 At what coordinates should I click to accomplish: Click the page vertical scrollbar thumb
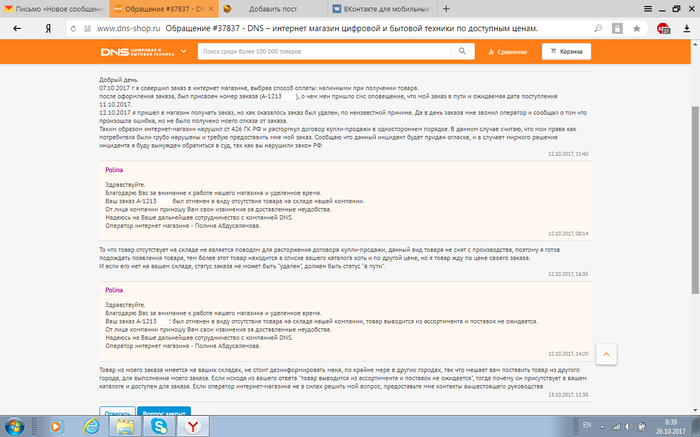(696, 200)
